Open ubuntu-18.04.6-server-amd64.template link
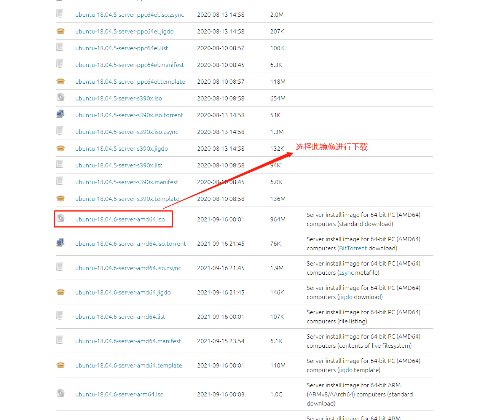504x420 pixels. [x=129, y=366]
